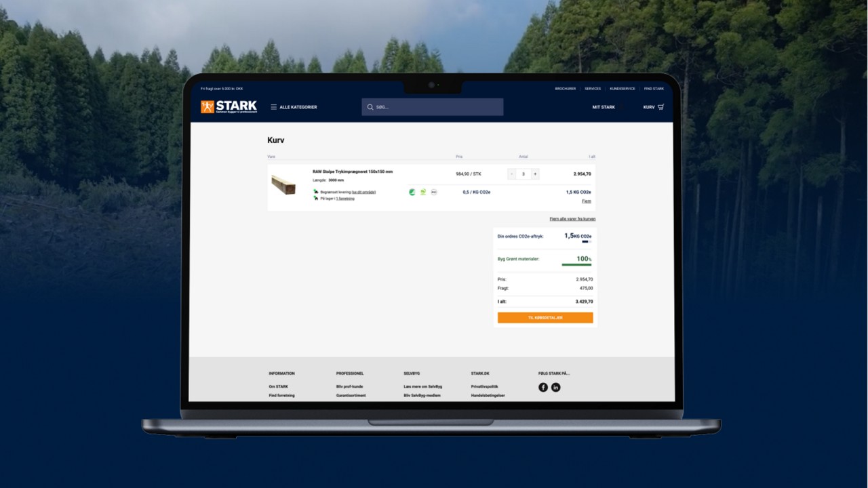Select the LinkedIn icon in the footer
The height and width of the screenshot is (488, 868).
(555, 387)
